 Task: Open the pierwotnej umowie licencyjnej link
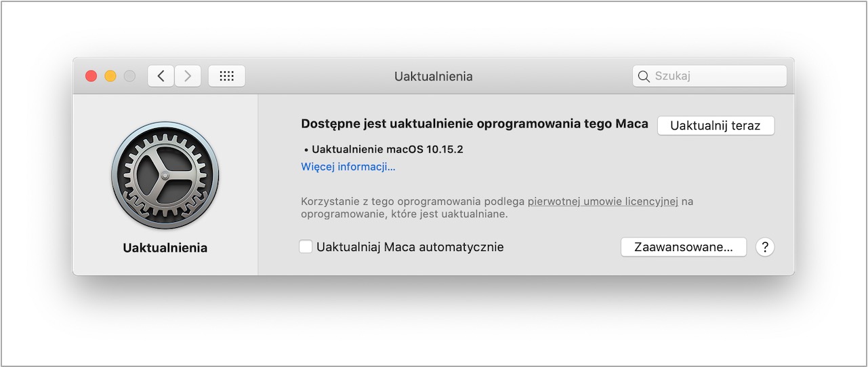click(x=603, y=201)
